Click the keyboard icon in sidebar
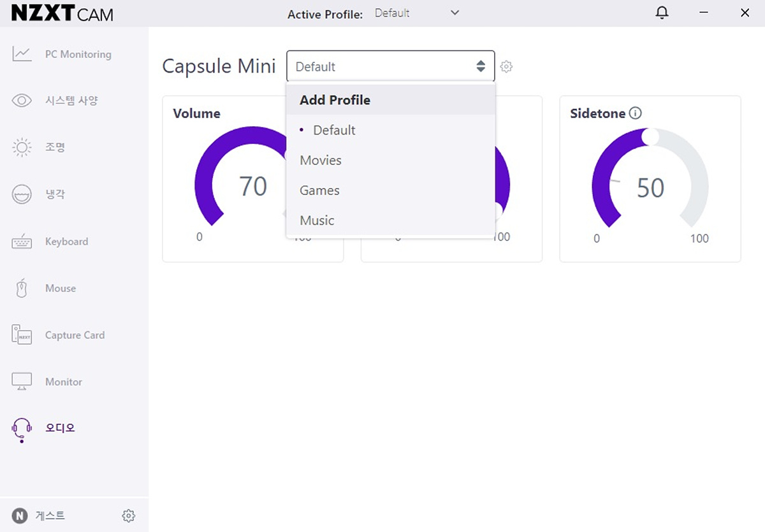This screenshot has height=532, width=765. coord(22,242)
